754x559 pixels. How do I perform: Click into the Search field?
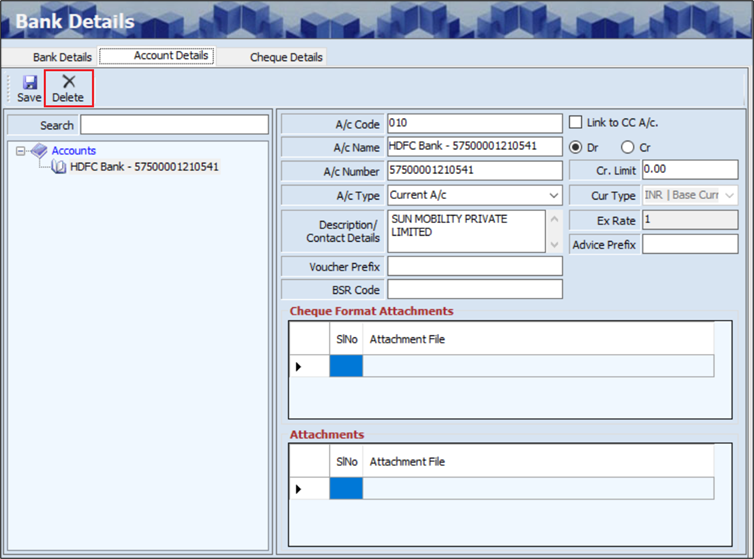174,125
